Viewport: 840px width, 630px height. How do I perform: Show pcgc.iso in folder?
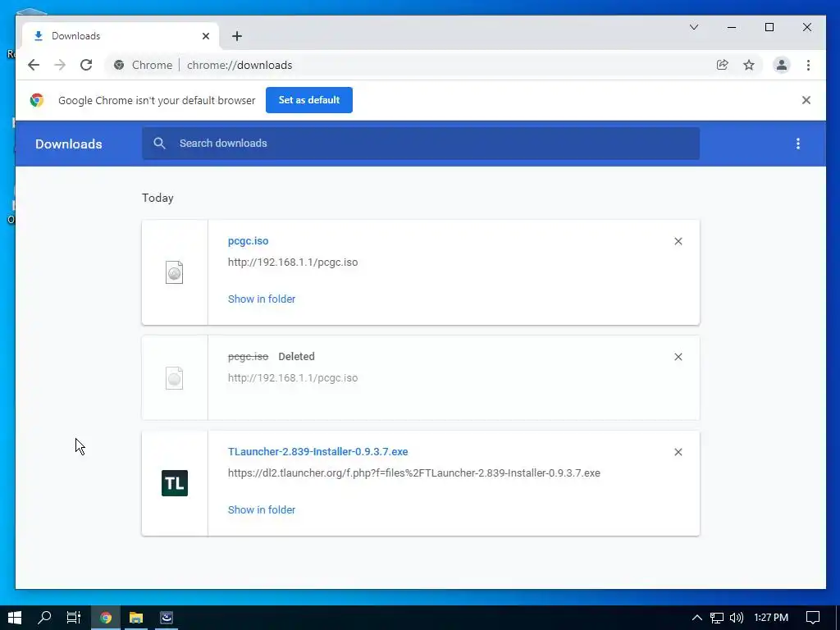(262, 299)
